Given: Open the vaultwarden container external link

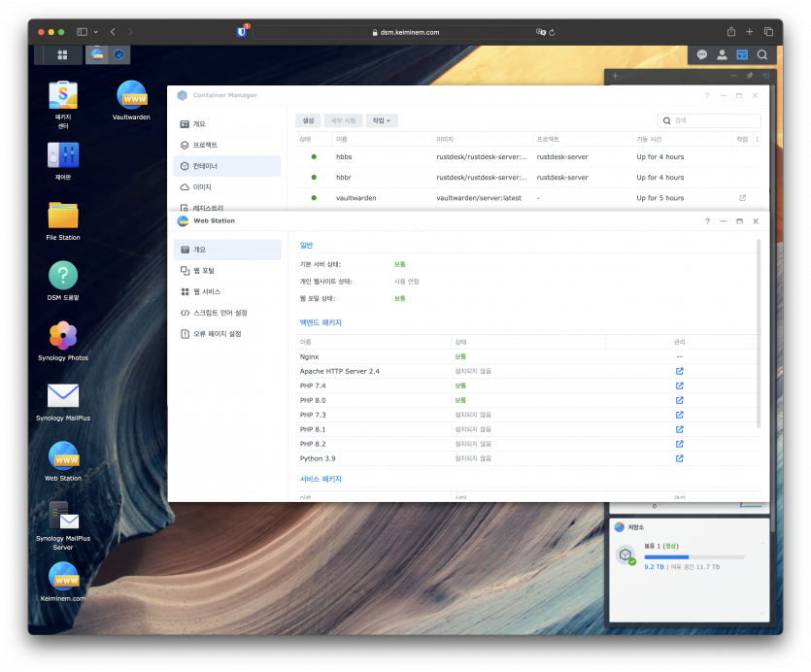Looking at the screenshot, I should pyautogui.click(x=743, y=198).
